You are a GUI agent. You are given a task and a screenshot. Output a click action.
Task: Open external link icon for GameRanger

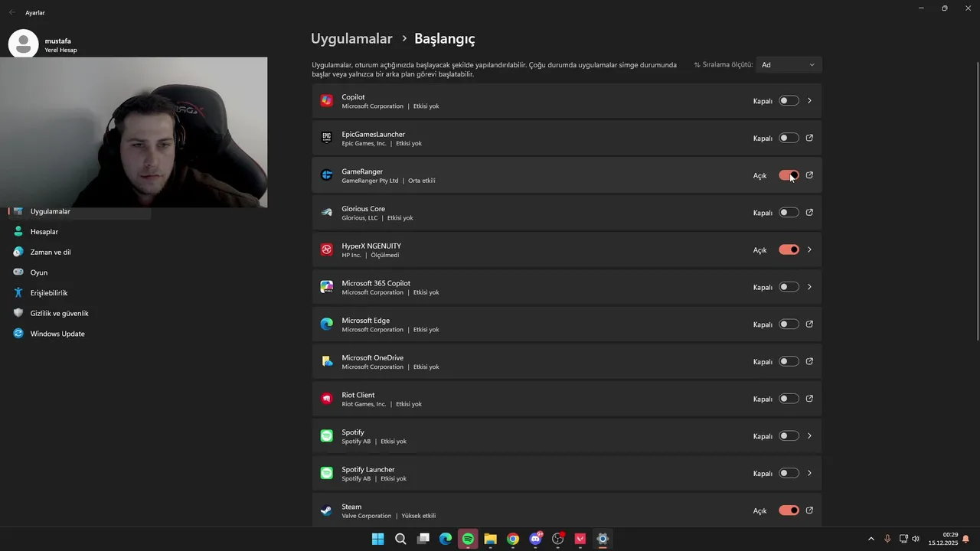coord(809,175)
